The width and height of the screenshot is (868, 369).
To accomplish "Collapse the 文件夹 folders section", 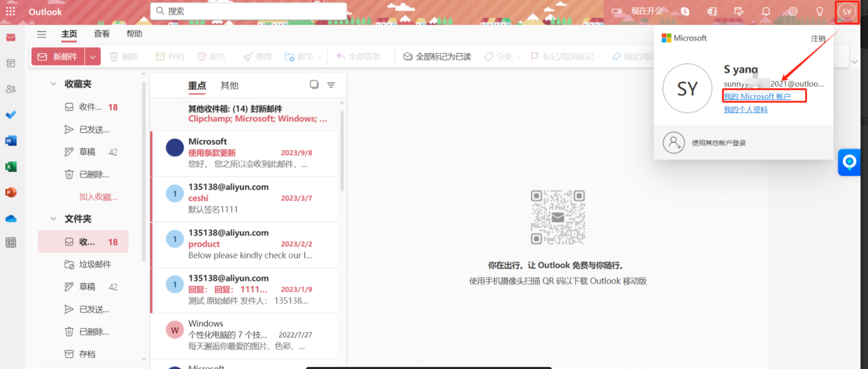I will click(x=53, y=218).
